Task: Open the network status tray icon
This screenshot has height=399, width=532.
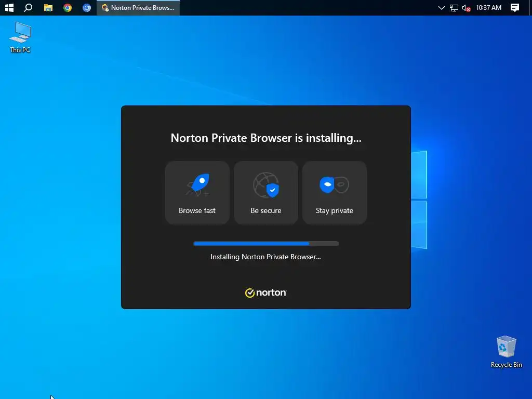Action: (454, 8)
